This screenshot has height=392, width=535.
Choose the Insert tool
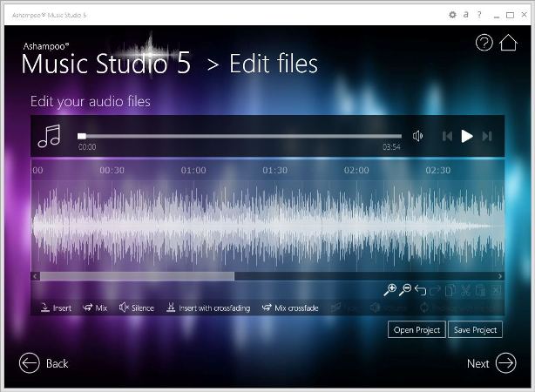point(56,308)
